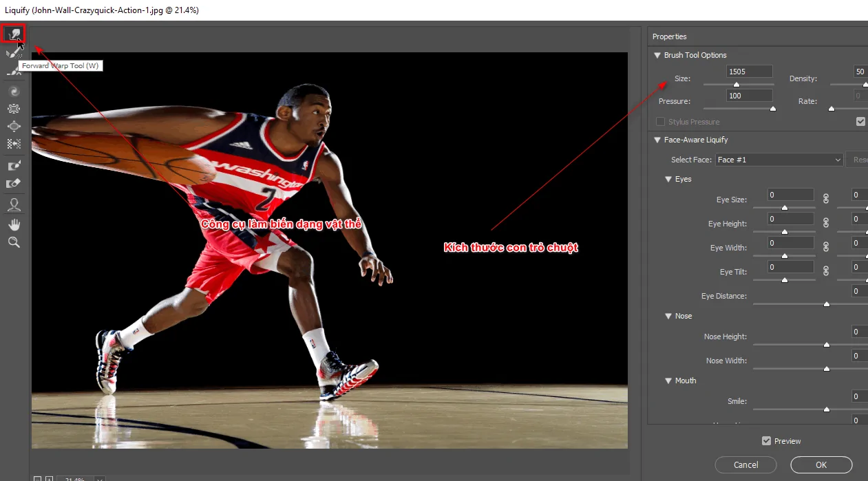Select the Forward Warp tool
The height and width of the screenshot is (481, 868).
(x=14, y=32)
